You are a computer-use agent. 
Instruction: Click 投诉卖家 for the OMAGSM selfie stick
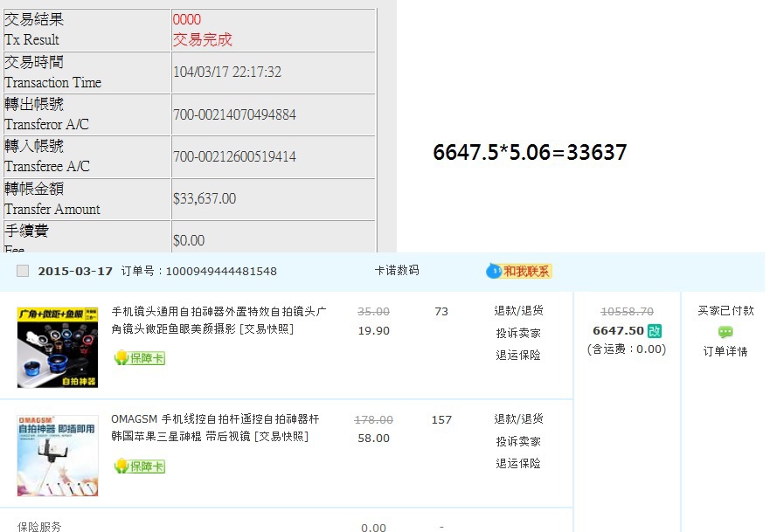click(x=518, y=442)
